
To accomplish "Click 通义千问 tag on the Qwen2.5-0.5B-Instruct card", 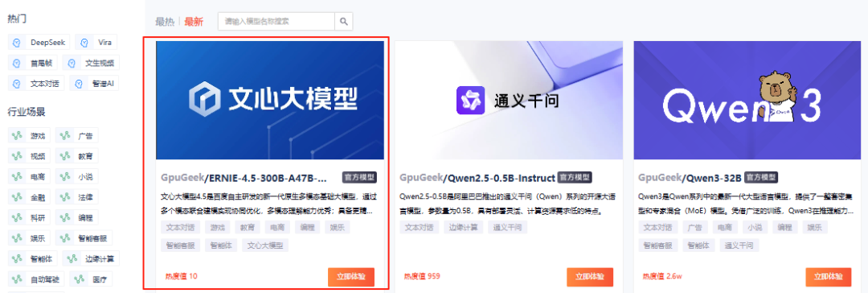I will pyautogui.click(x=508, y=227).
